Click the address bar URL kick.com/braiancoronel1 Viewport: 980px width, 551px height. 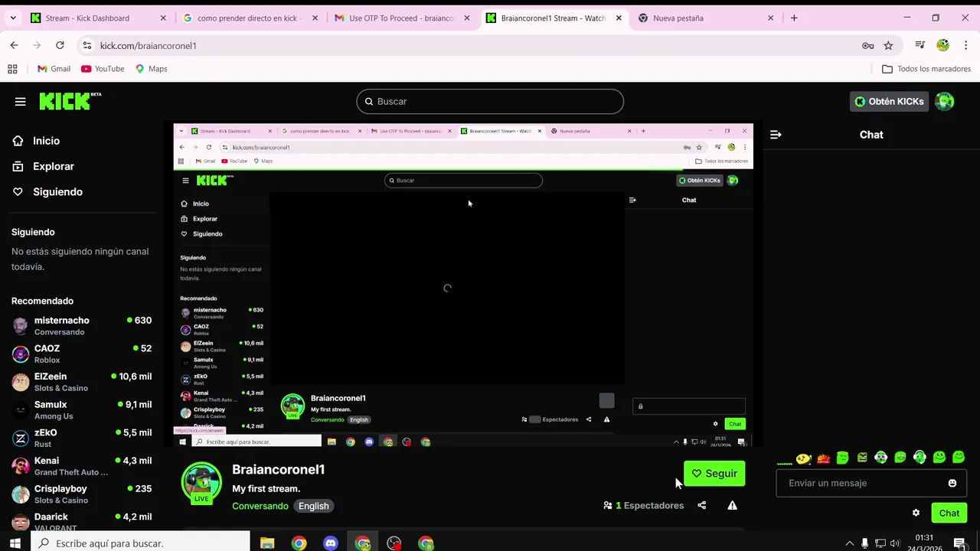tap(148, 46)
